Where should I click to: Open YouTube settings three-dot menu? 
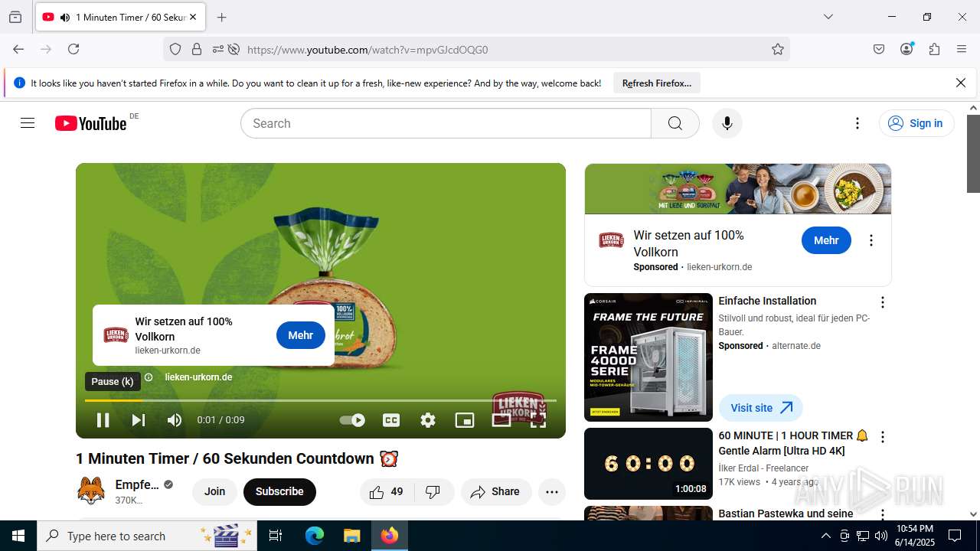[x=857, y=123]
